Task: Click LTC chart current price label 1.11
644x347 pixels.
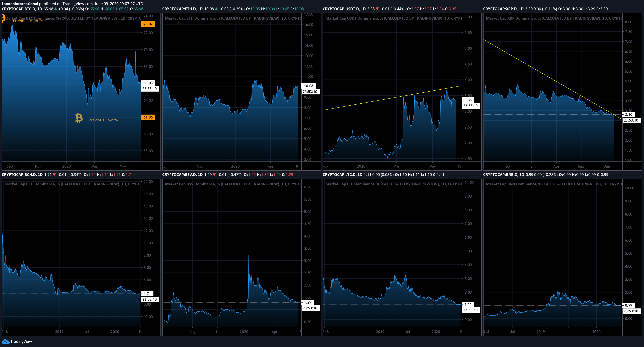Action: point(468,304)
